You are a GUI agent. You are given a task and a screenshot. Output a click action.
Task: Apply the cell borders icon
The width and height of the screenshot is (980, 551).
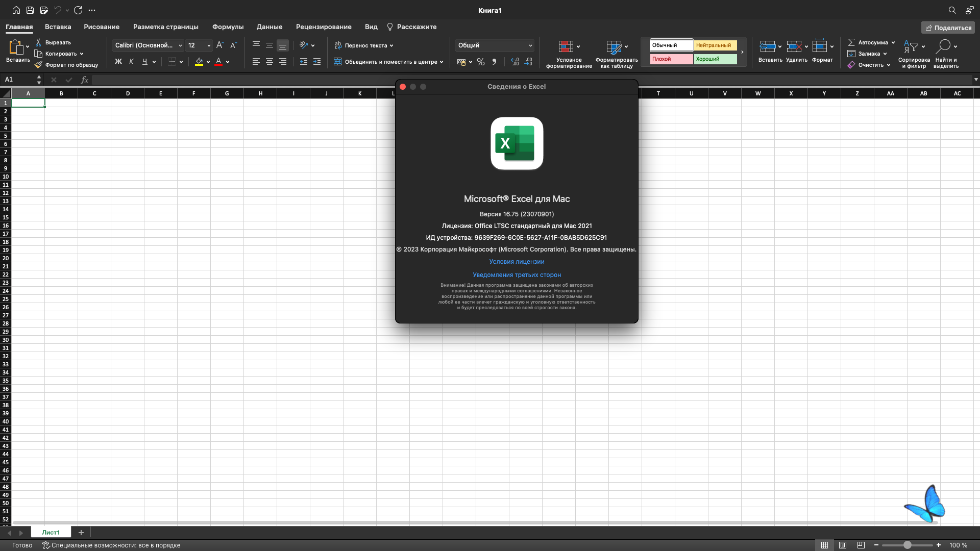click(x=171, y=62)
